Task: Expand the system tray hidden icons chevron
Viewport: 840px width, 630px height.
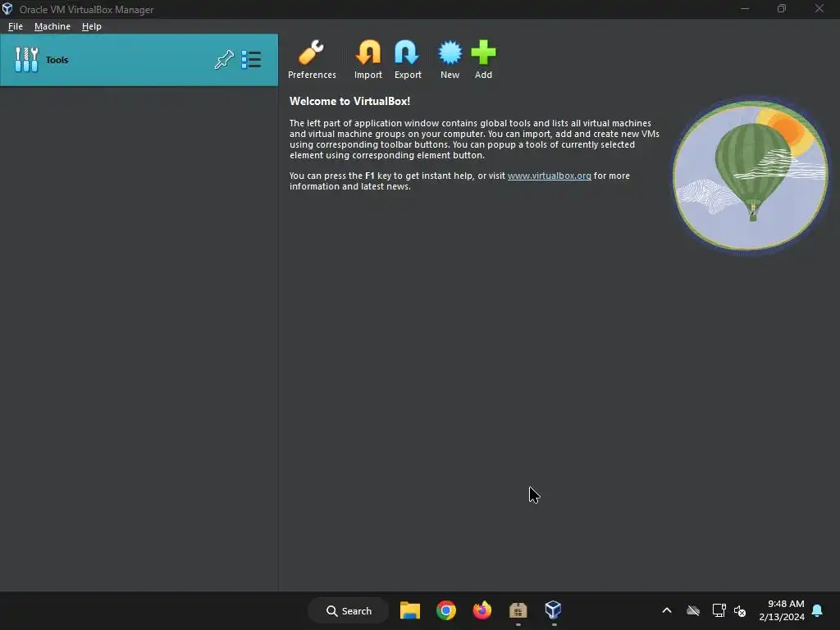Action: tap(667, 610)
